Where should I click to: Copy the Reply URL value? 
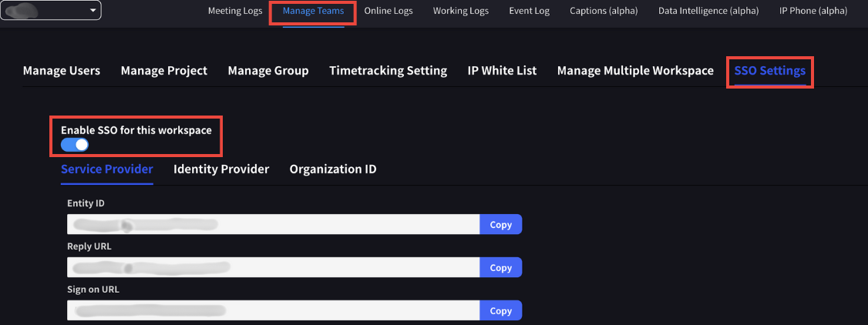(x=500, y=267)
